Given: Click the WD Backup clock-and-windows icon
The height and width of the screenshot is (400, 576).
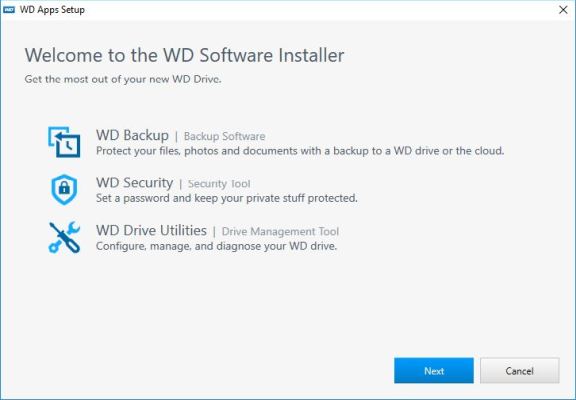Looking at the screenshot, I should tap(64, 142).
